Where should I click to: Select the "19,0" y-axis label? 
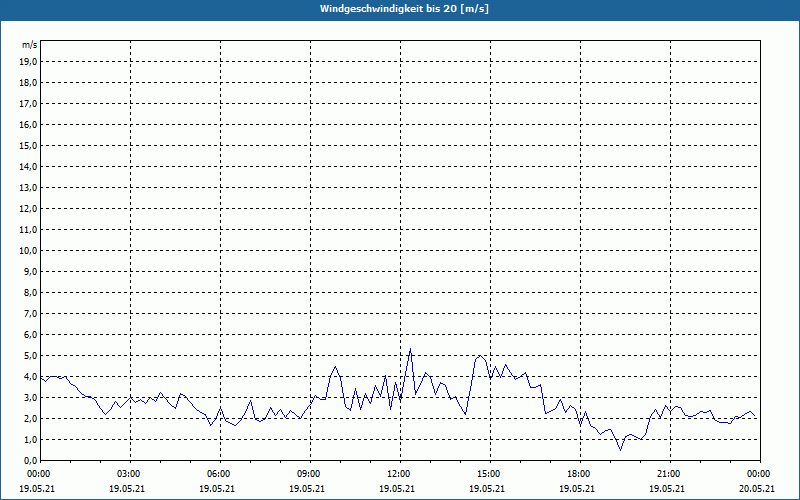pos(29,62)
